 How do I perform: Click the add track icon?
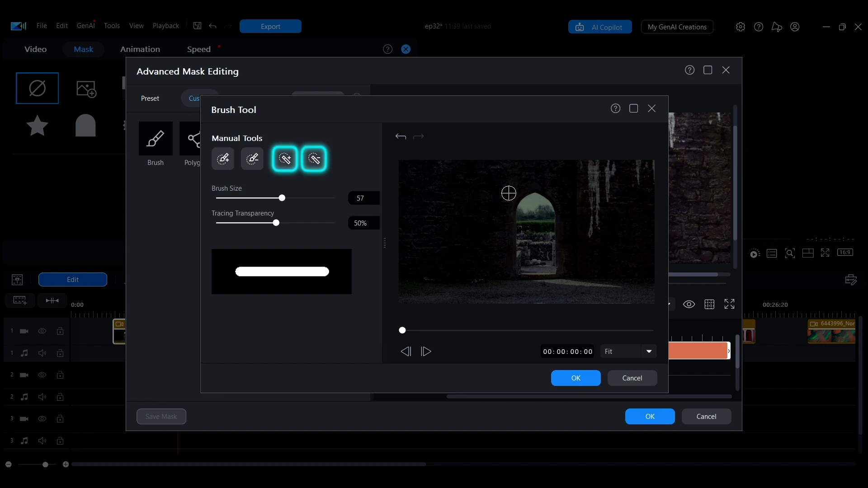pos(20,300)
